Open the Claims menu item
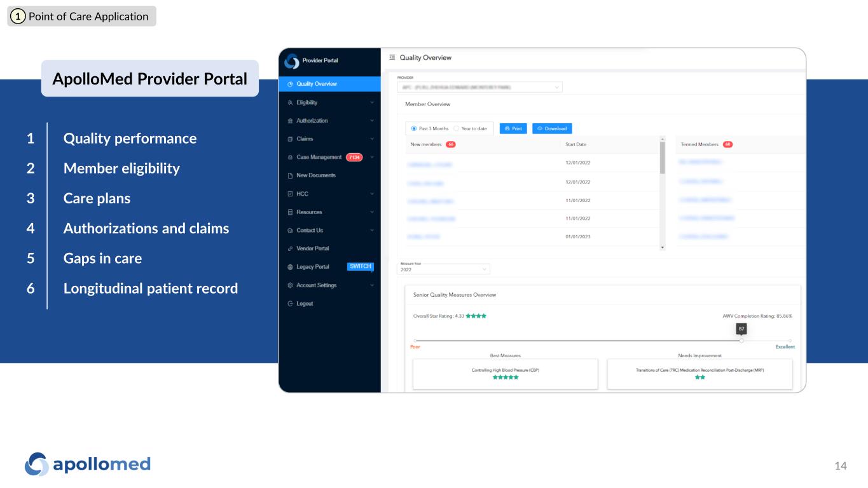Viewport: 868px width, 488px height. [329, 139]
